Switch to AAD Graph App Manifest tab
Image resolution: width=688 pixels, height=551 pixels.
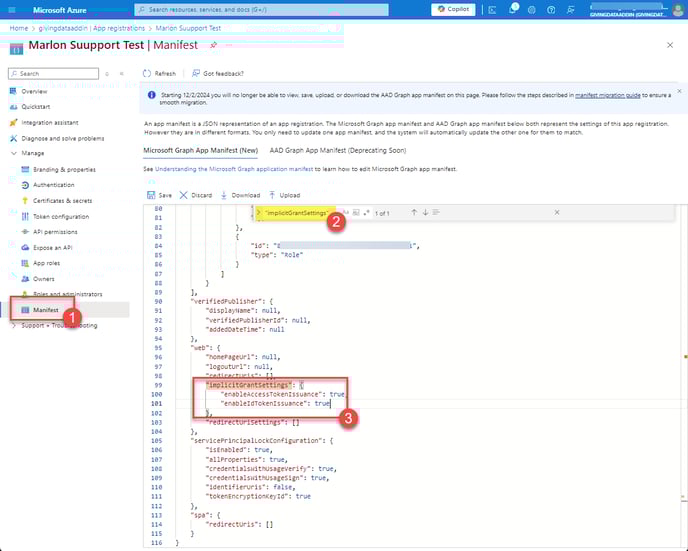point(338,150)
